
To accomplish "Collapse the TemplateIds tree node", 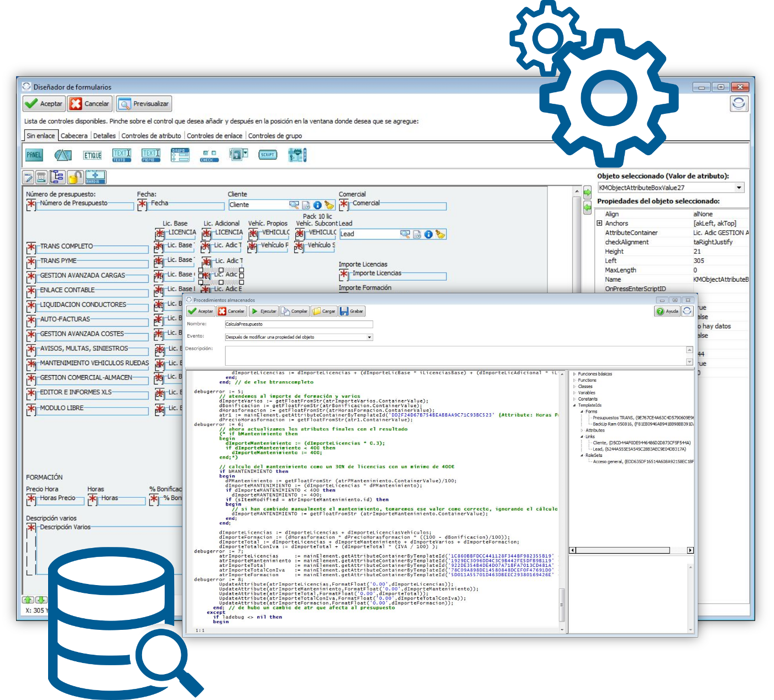I will point(574,406).
